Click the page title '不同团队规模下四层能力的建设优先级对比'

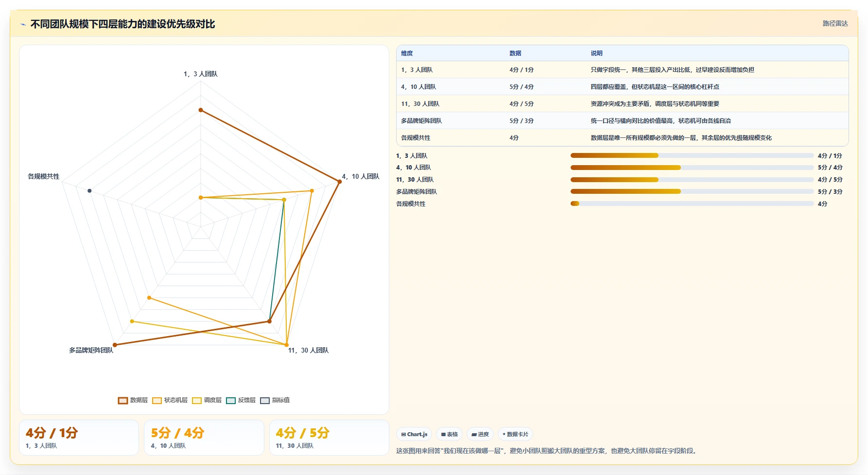point(122,24)
